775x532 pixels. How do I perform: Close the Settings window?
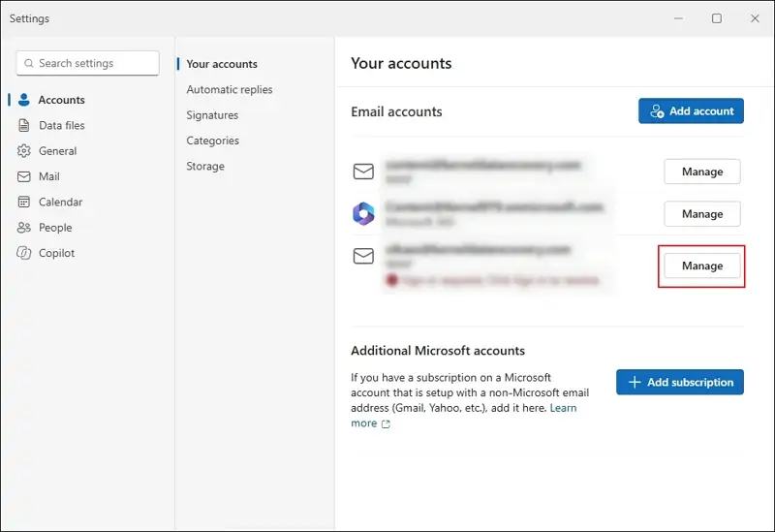pos(755,18)
